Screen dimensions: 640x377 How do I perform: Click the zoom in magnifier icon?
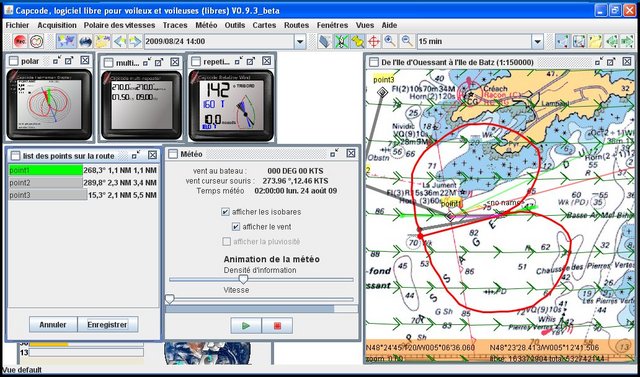pyautogui.click(x=390, y=41)
